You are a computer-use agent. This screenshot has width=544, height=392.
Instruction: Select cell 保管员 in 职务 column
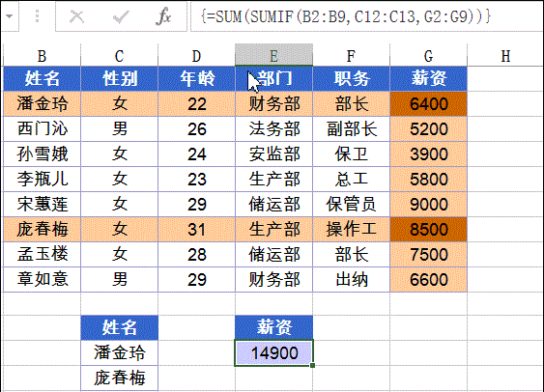click(351, 204)
